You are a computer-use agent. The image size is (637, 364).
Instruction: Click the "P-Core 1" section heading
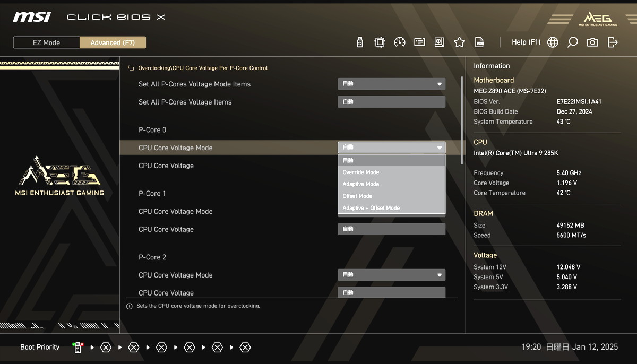(152, 194)
